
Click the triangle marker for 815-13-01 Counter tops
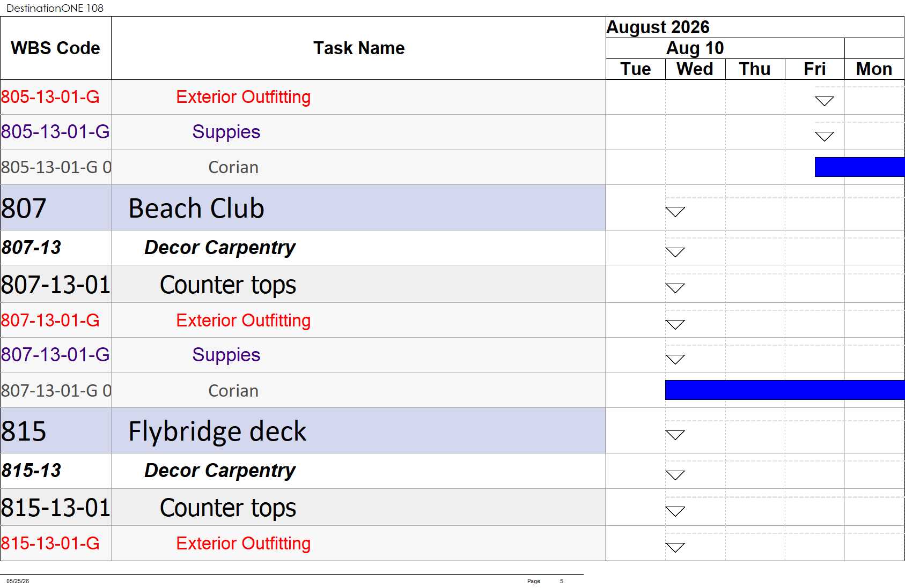[675, 511]
